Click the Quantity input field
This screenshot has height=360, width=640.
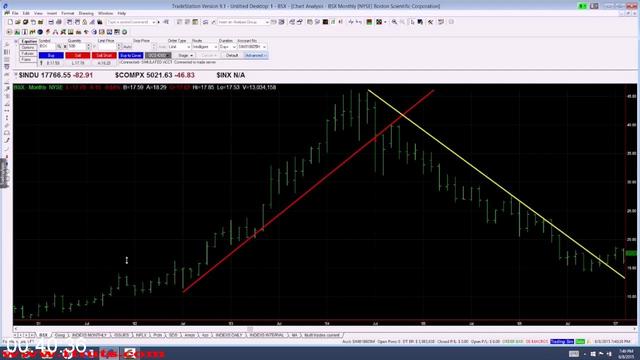click(77, 47)
